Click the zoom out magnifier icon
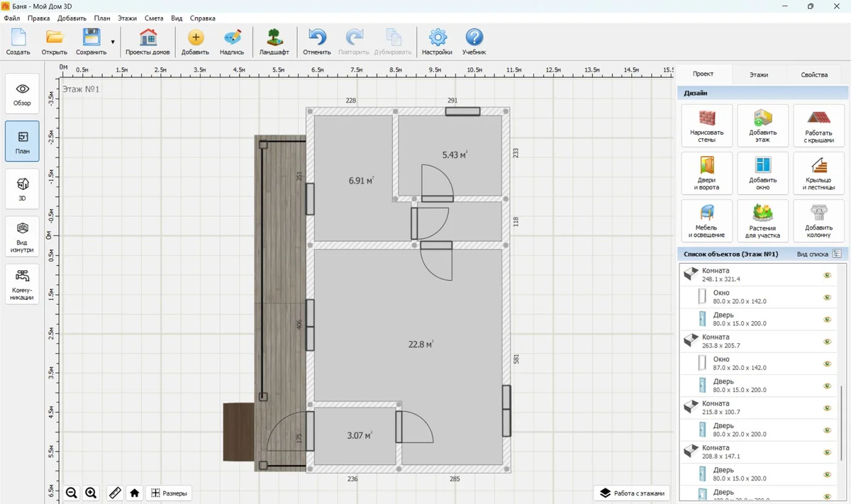Screen dimensions: 851x504 [x=72, y=493]
